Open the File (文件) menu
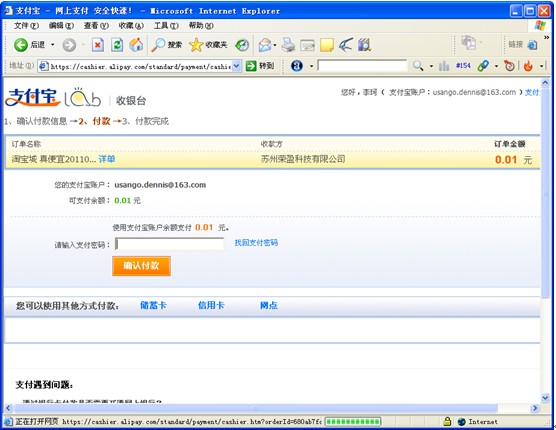The image size is (556, 430). coord(26,26)
